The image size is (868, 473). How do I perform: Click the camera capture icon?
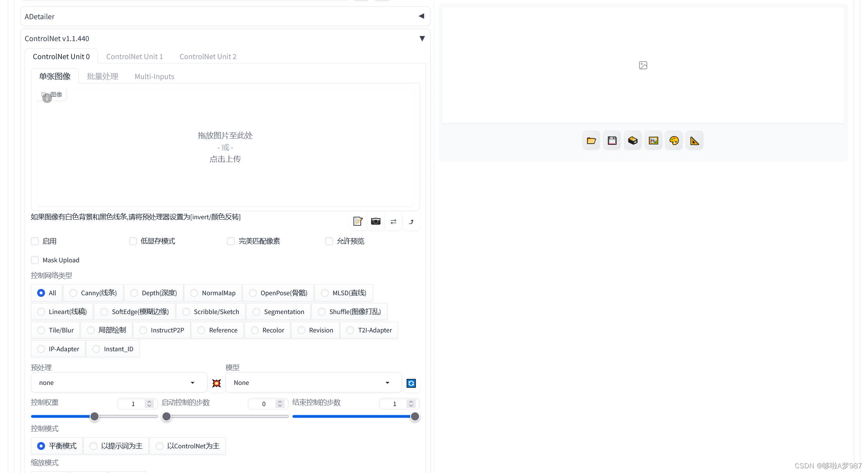pyautogui.click(x=375, y=221)
